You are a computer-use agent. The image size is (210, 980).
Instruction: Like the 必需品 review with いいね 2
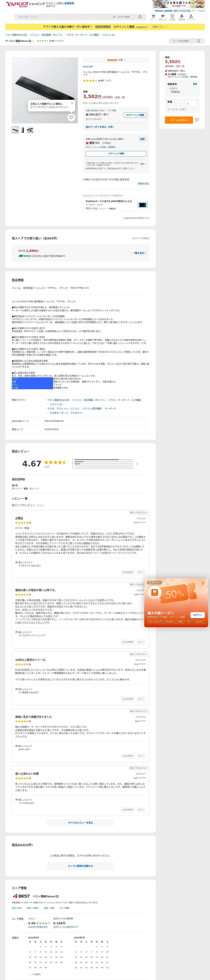[128, 572]
